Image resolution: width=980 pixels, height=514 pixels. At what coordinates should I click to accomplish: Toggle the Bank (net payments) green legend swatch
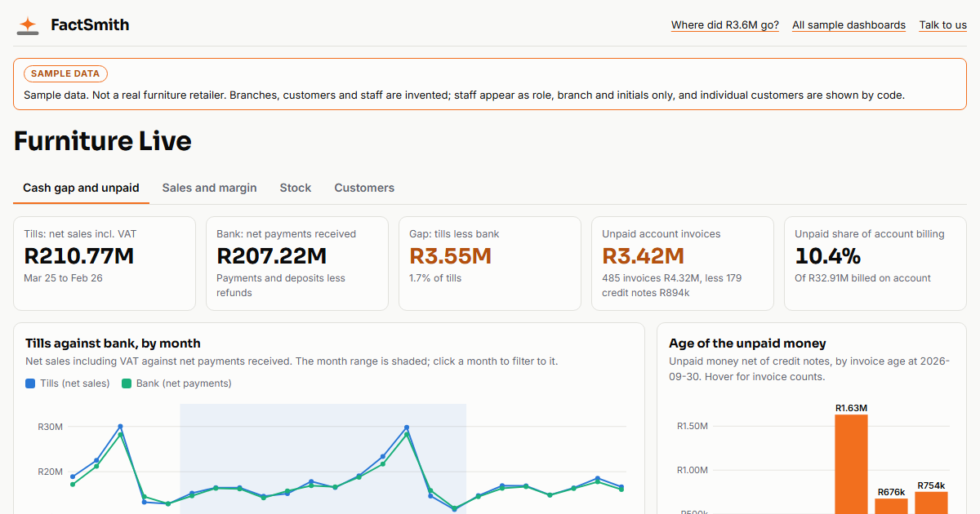(x=127, y=383)
